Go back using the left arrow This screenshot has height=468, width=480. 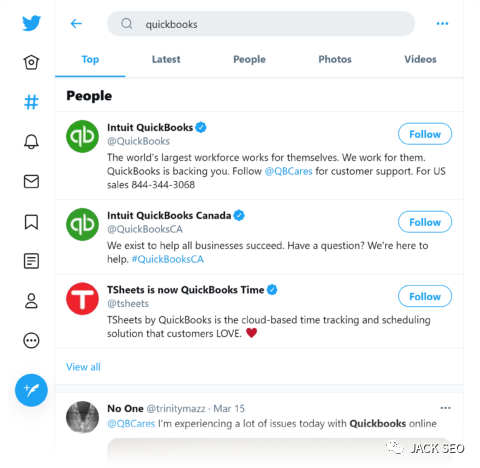76,23
